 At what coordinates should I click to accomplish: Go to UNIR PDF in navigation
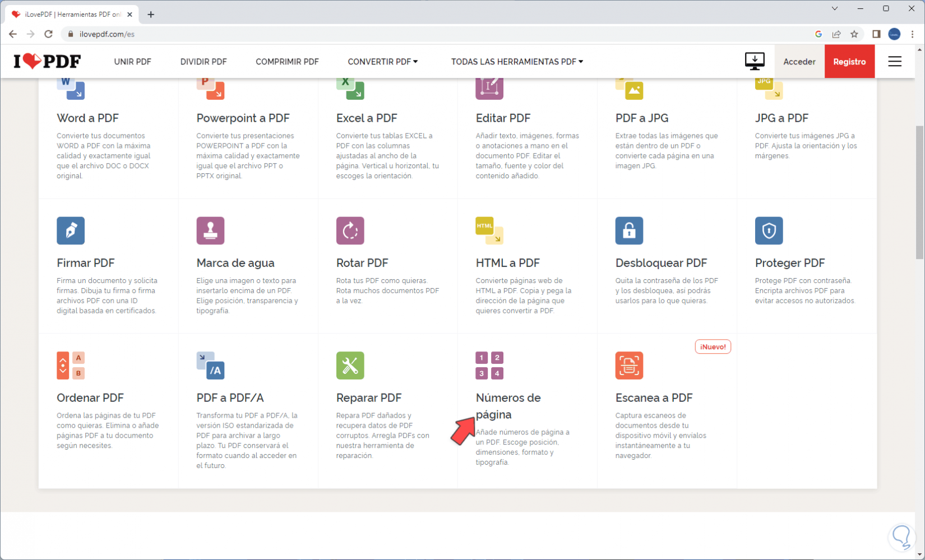[133, 62]
